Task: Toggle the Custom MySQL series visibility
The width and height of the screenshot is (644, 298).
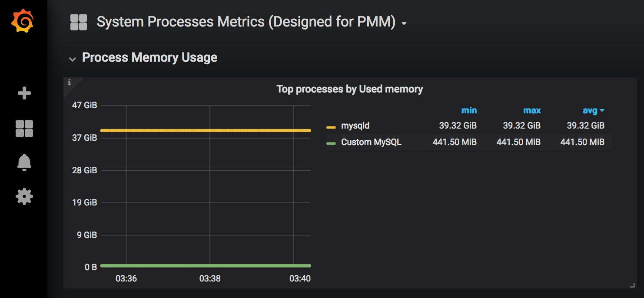Action: click(372, 142)
